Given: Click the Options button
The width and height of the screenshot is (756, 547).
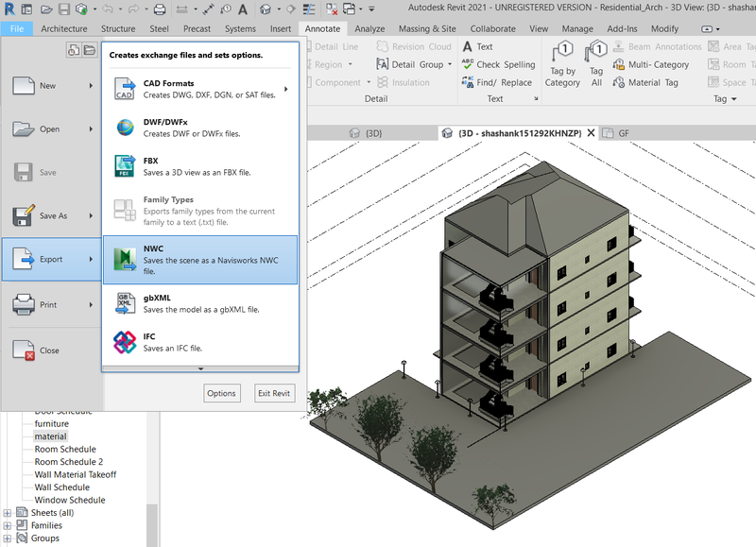Looking at the screenshot, I should coord(221,393).
